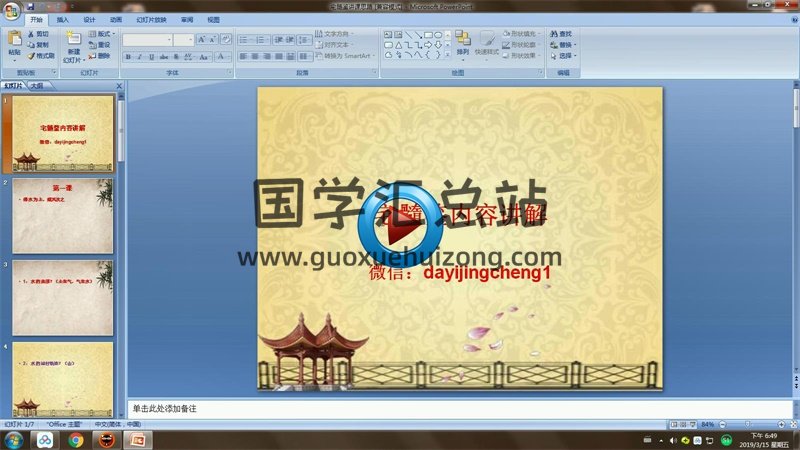Image resolution: width=800 pixels, height=450 pixels.
Task: Switch to Normal view in status bar
Action: pyautogui.click(x=674, y=424)
